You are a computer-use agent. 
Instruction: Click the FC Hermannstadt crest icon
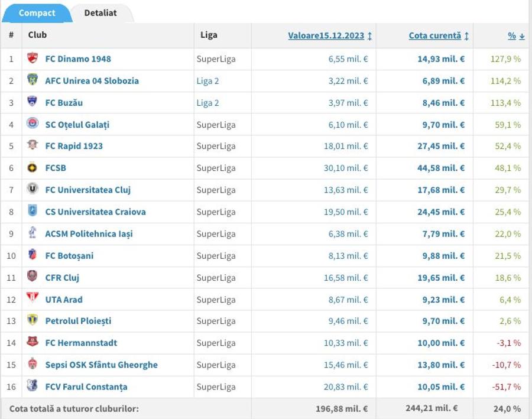[x=33, y=342]
